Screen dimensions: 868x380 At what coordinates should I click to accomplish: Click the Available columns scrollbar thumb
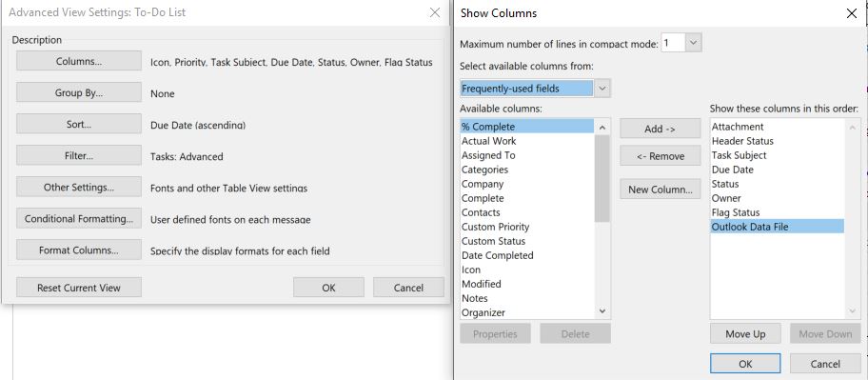click(602, 178)
